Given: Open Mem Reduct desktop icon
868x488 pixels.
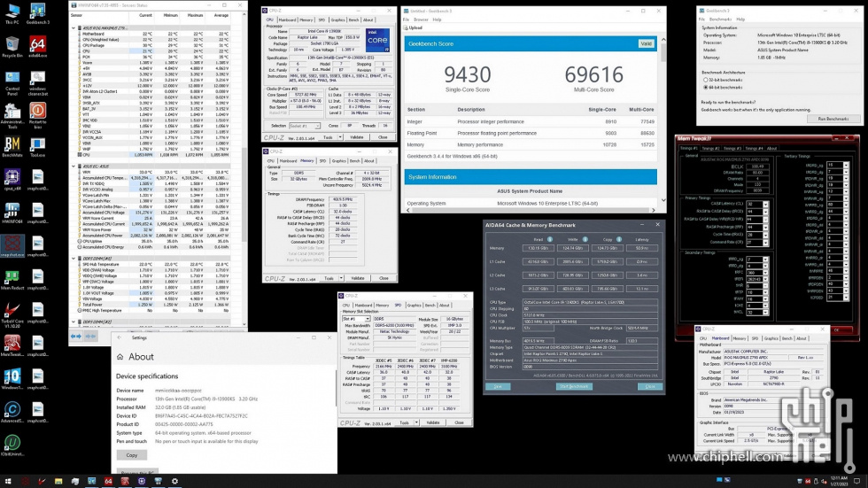Looking at the screenshot, I should pyautogui.click(x=12, y=280).
